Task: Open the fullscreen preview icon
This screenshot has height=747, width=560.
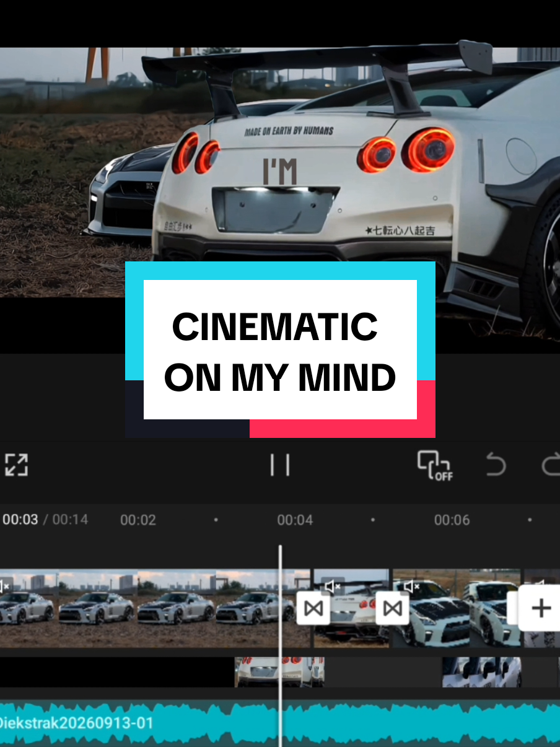Action: click(x=16, y=465)
